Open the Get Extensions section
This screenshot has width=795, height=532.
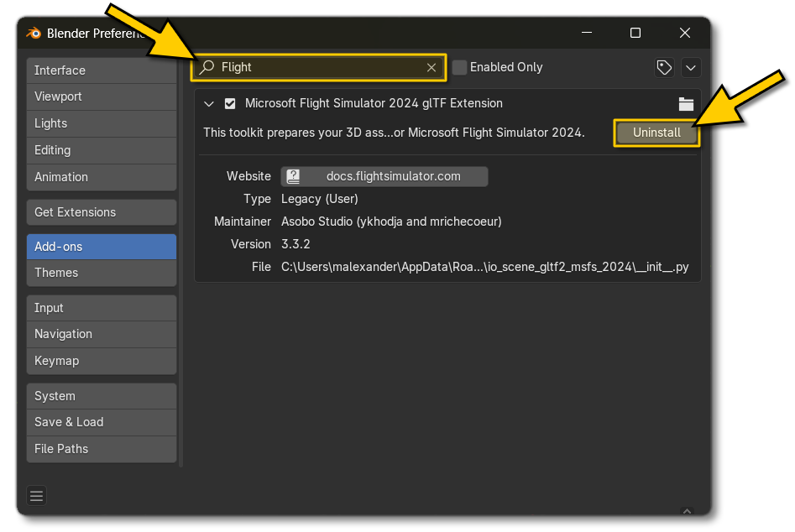coord(101,212)
